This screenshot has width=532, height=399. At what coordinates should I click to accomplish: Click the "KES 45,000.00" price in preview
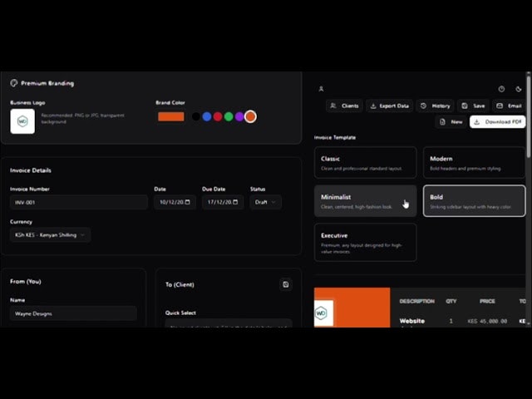click(487, 321)
